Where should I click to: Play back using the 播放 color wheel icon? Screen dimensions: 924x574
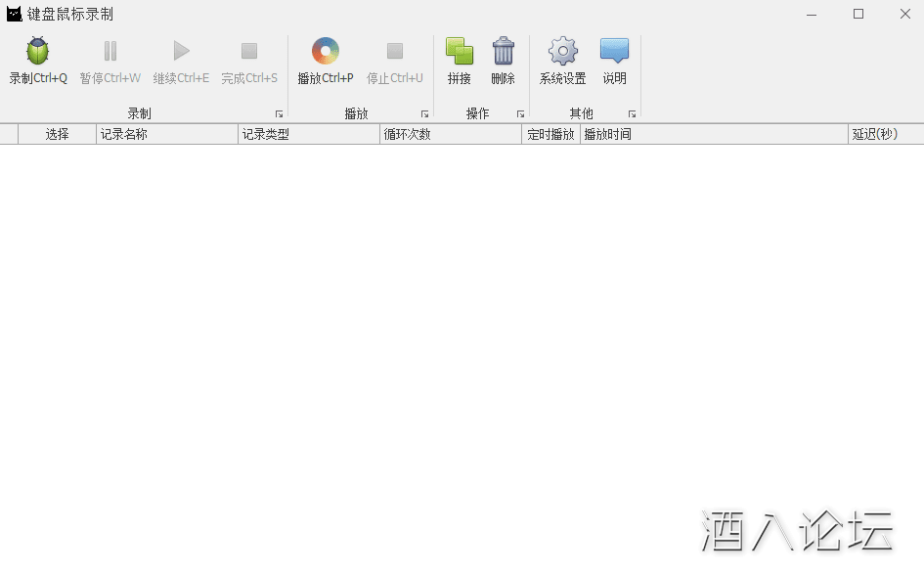coord(326,52)
